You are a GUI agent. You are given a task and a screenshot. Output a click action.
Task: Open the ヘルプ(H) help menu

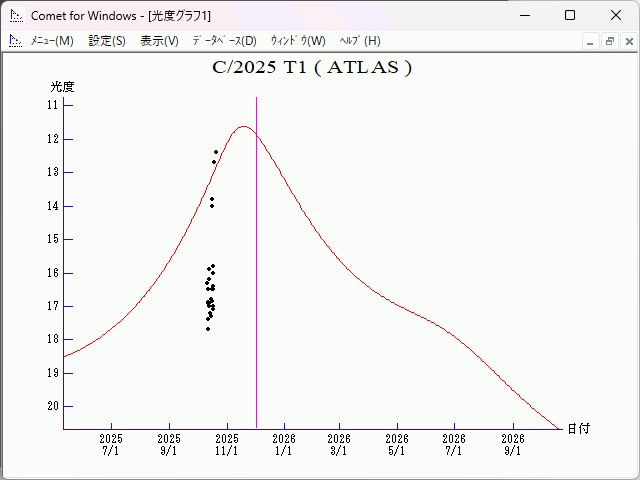(360, 41)
